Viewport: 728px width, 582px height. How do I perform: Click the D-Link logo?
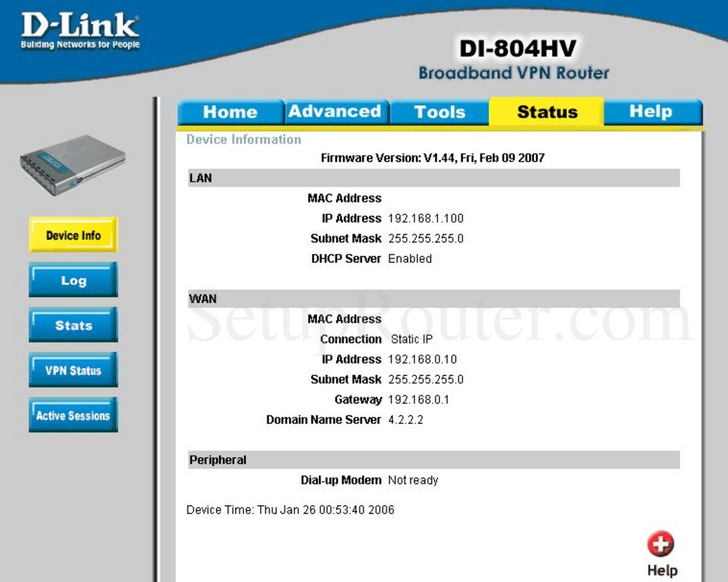pyautogui.click(x=80, y=30)
